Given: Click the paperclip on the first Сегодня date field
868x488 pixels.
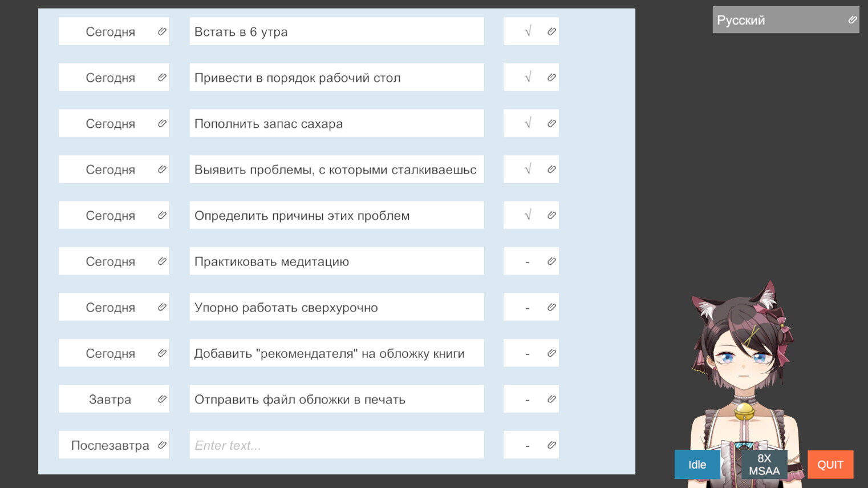Looking at the screenshot, I should coord(162,31).
